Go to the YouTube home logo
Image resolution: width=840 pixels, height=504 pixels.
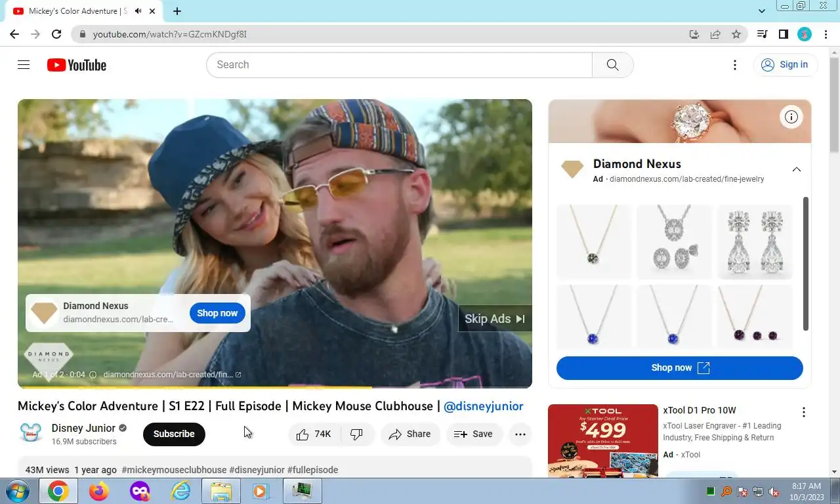point(77,65)
